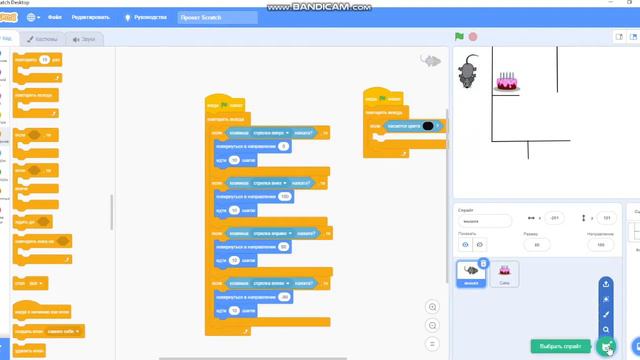Click the sprite size field
The height and width of the screenshot is (360, 640).
[x=537, y=244]
